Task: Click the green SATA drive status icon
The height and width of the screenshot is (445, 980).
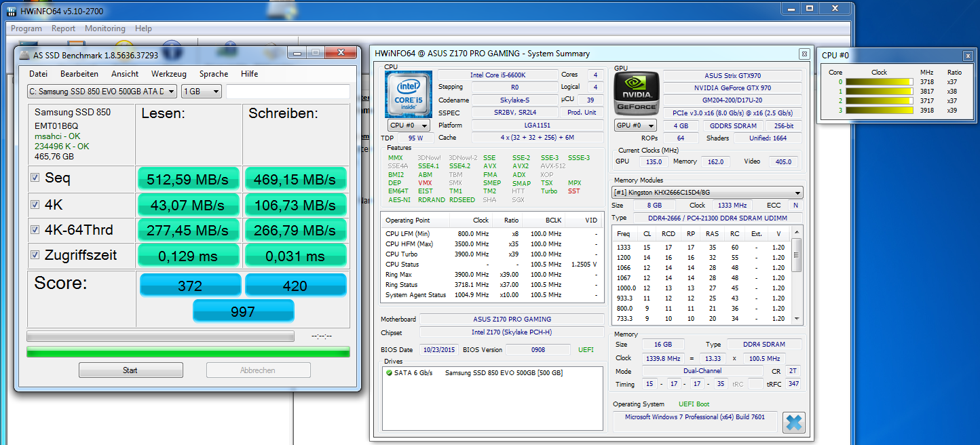Action: tap(389, 373)
